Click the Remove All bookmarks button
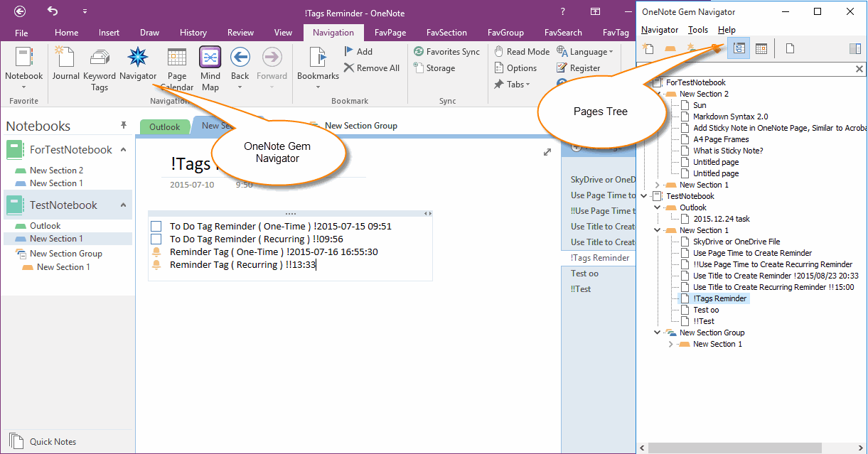This screenshot has height=454, width=868. [x=372, y=67]
